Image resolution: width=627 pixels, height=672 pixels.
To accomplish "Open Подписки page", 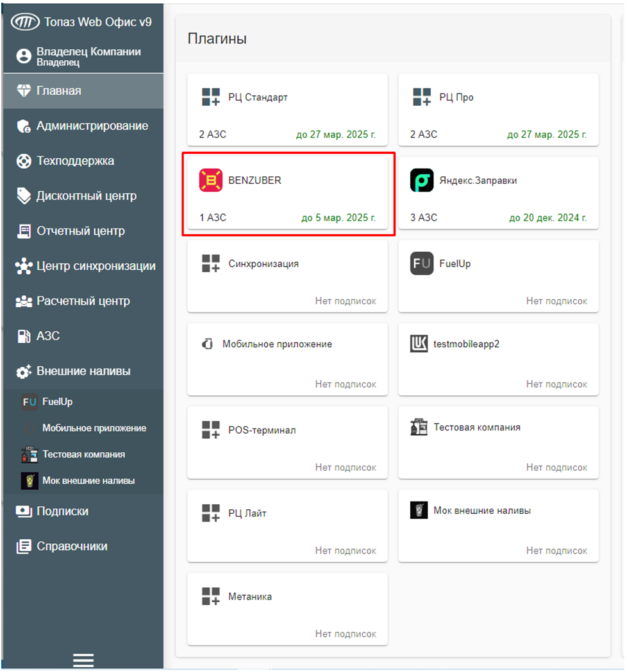I will tap(83, 511).
